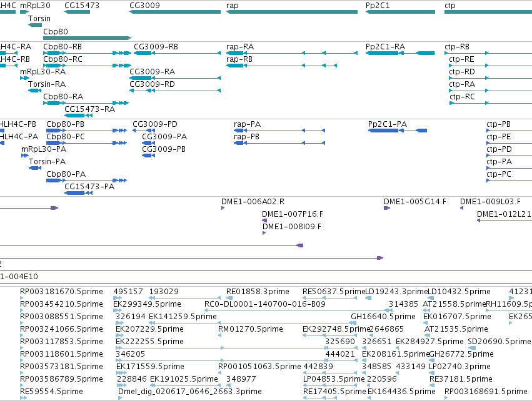Select protein Cbp80-PB
The height and width of the screenshot is (401, 532).
click(66, 124)
